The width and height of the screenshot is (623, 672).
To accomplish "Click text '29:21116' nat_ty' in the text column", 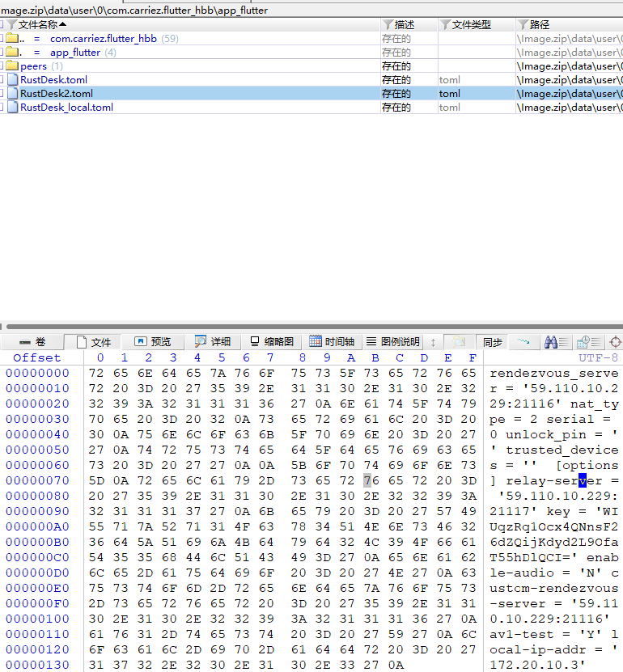I will point(554,404).
